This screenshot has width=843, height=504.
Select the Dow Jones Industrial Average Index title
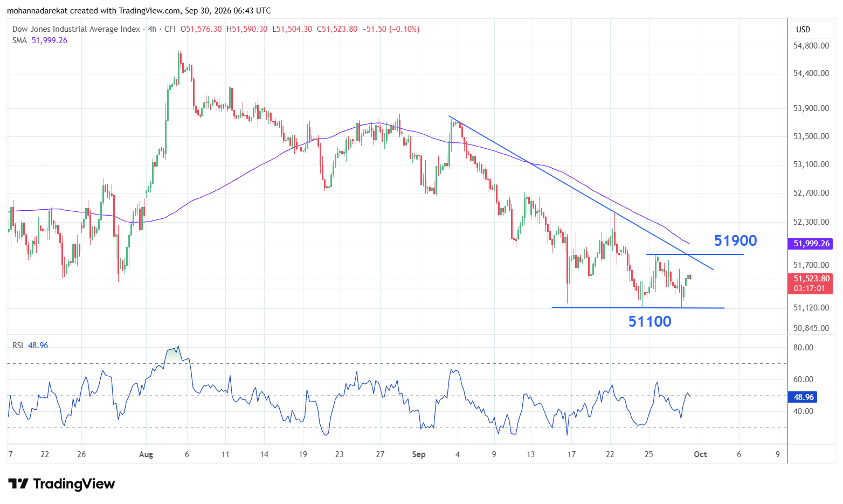click(76, 29)
